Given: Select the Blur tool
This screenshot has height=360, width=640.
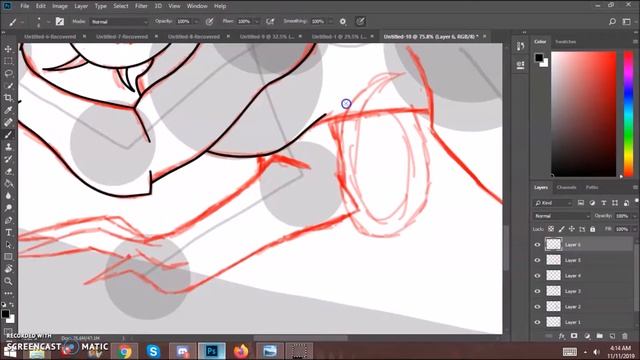Looking at the screenshot, I should [x=8, y=196].
